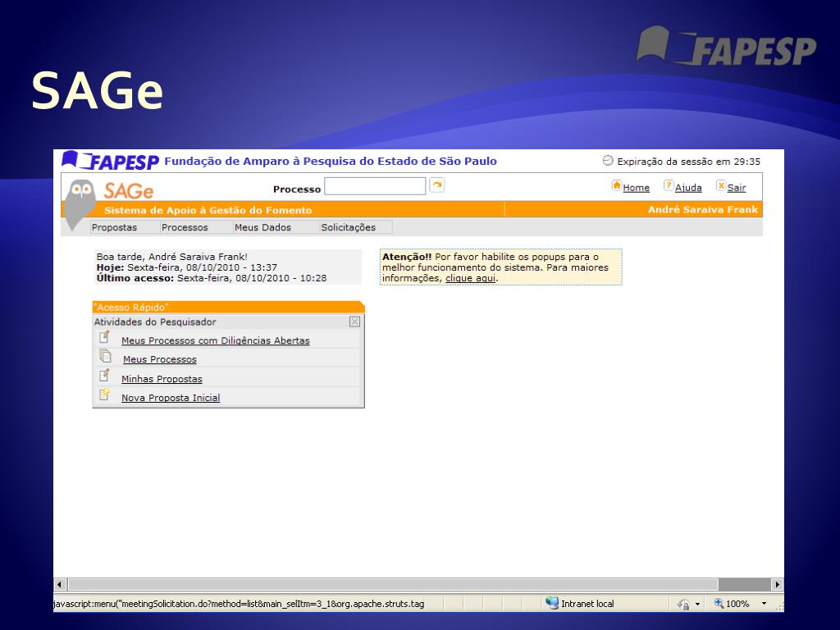Viewport: 840px width, 630px height.
Task: Open the Home link
Action: 636,188
